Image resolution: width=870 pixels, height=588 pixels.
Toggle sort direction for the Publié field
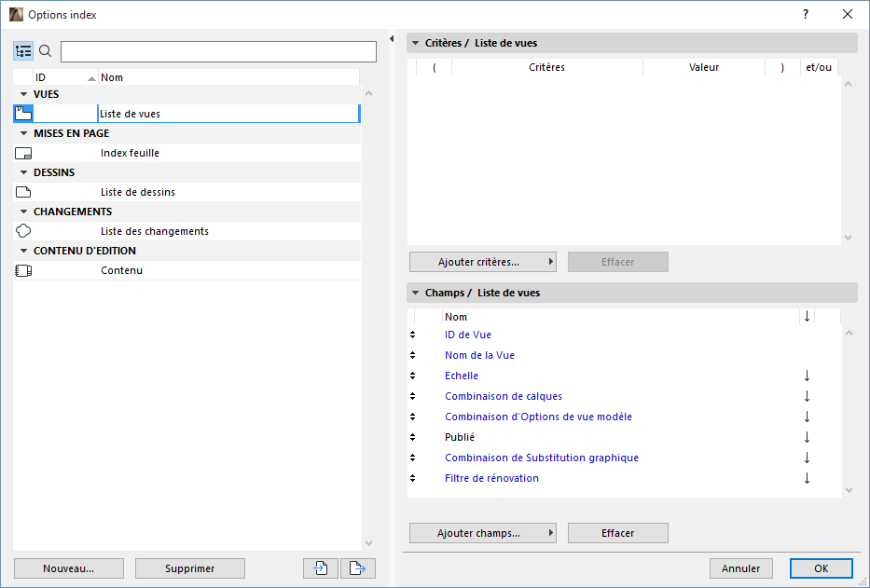click(x=806, y=437)
